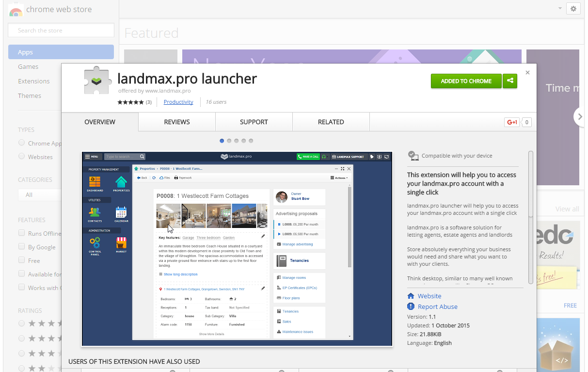This screenshot has height=372, width=588.
Task: Open the Support tab
Action: (254, 122)
